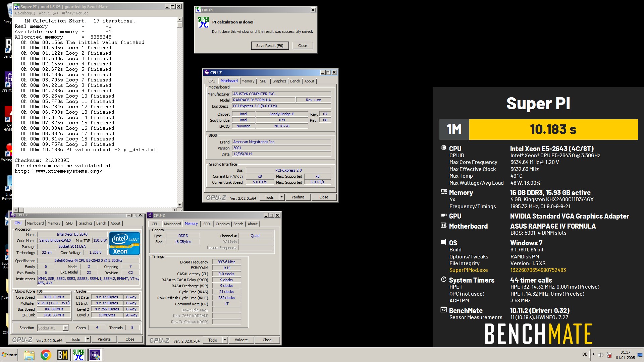
Task: Click the clock showing 01:37
Action: (x=625, y=352)
